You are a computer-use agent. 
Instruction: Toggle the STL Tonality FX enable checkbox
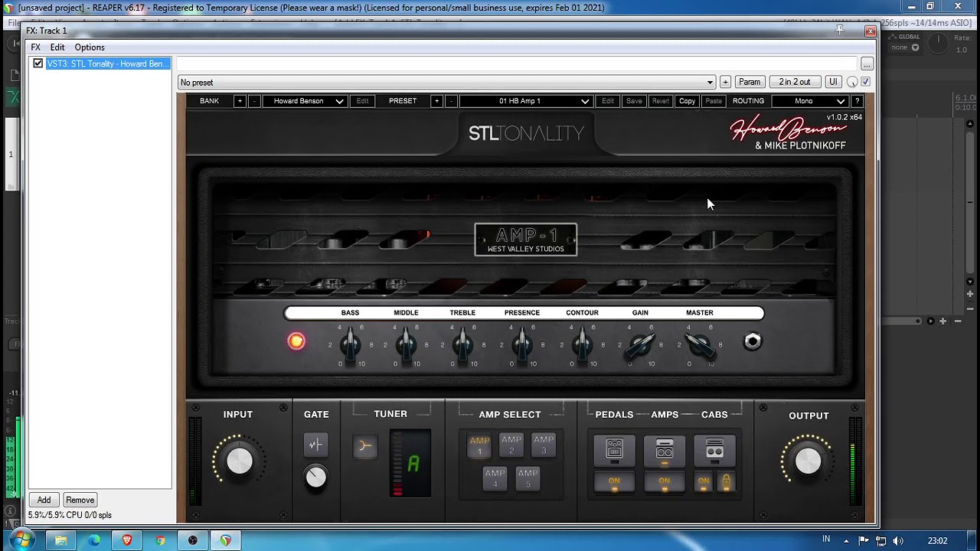38,64
